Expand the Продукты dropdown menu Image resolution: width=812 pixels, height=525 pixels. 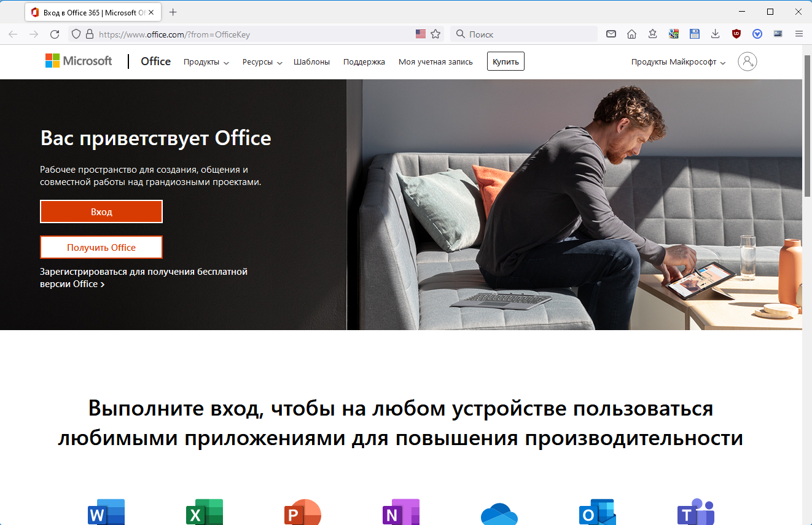[x=206, y=62]
